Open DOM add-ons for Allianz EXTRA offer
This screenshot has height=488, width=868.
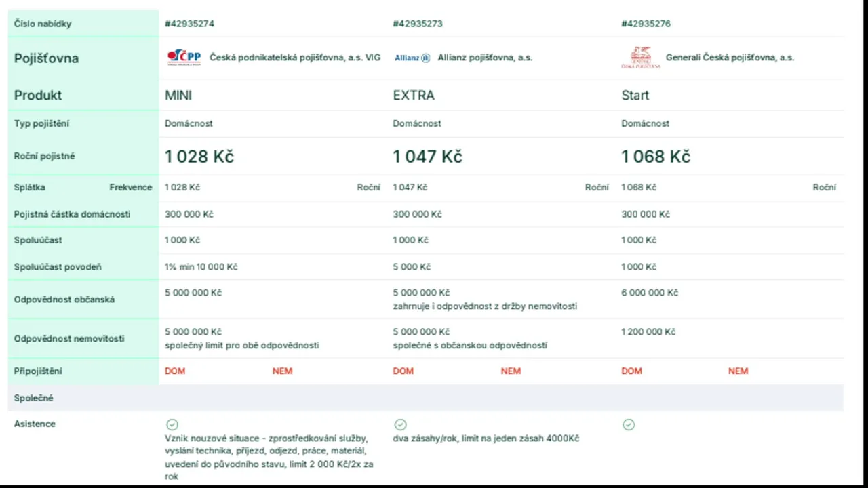point(403,371)
